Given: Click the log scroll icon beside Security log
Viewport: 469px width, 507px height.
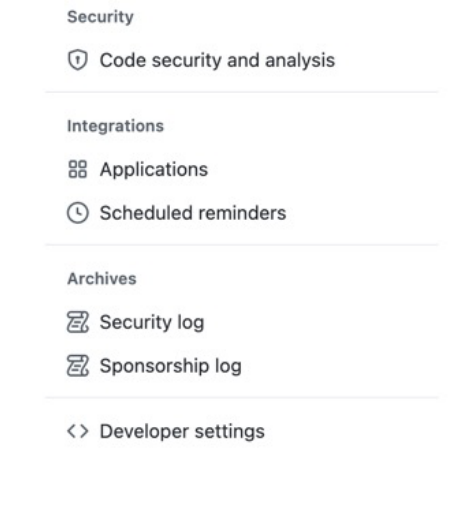Looking at the screenshot, I should pos(78,322).
